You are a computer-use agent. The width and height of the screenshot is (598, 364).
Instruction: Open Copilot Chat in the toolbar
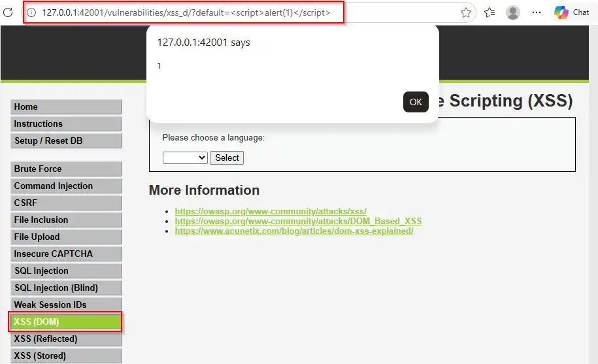571,12
